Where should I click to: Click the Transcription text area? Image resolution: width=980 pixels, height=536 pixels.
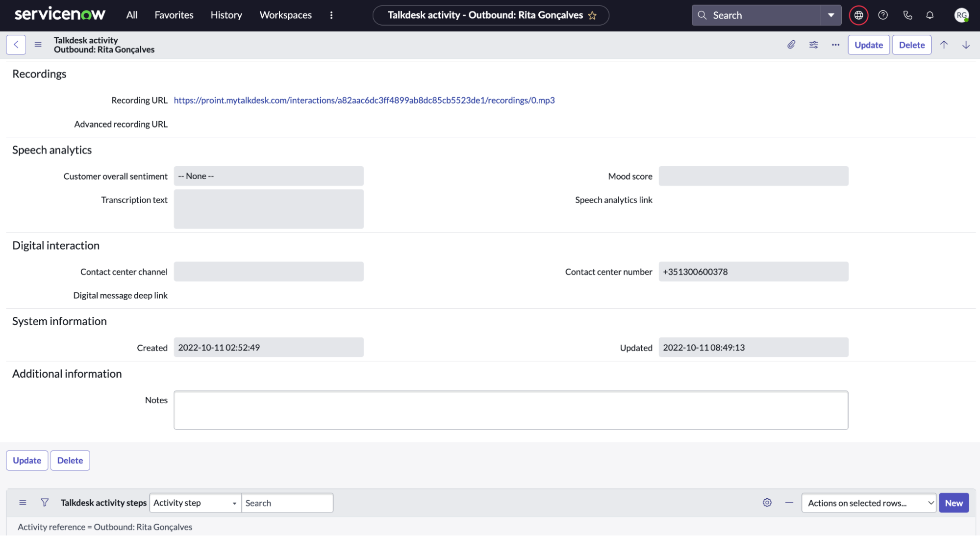pyautogui.click(x=269, y=209)
